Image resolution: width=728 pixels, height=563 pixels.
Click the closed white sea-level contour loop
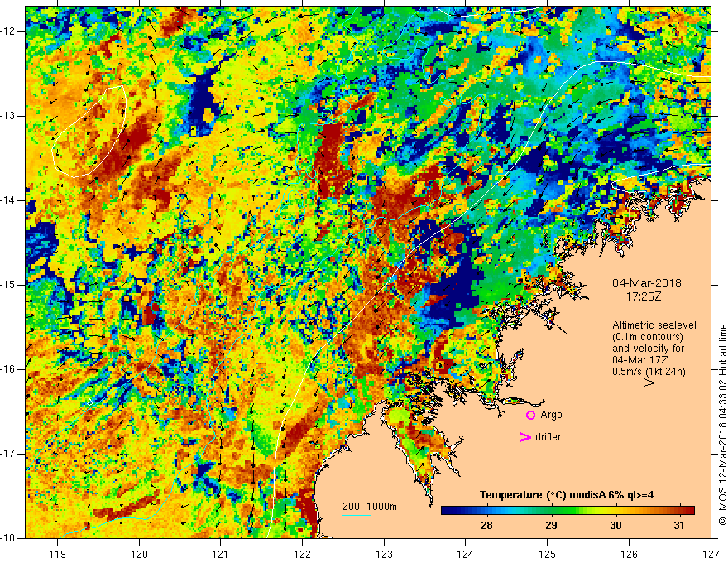point(89,132)
